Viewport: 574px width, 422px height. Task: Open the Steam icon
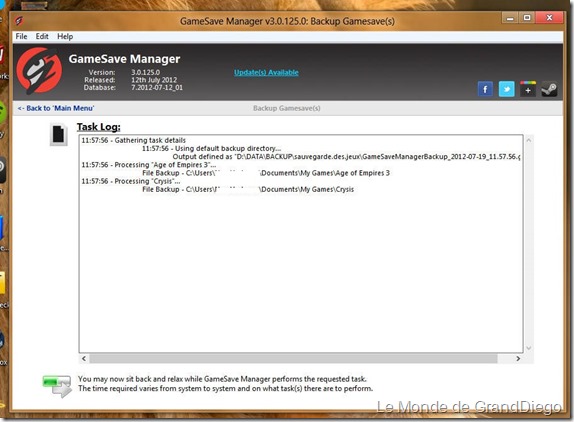point(549,89)
